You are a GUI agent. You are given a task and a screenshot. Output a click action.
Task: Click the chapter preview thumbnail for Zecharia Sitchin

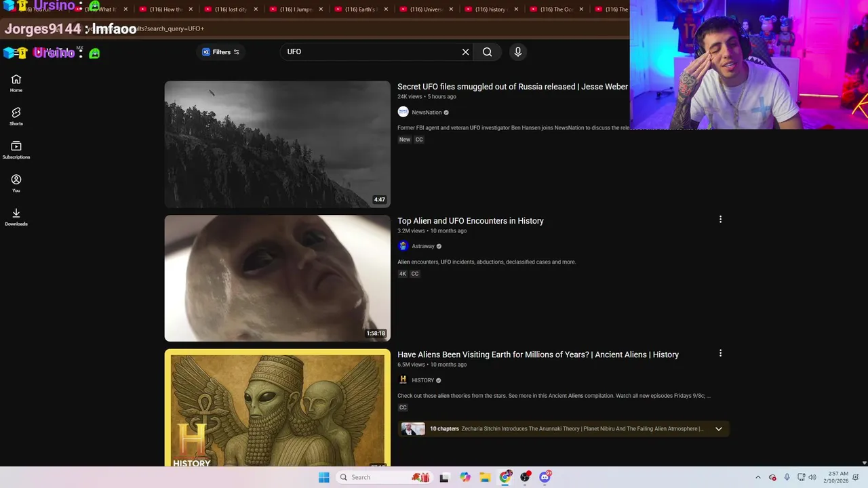pos(413,429)
